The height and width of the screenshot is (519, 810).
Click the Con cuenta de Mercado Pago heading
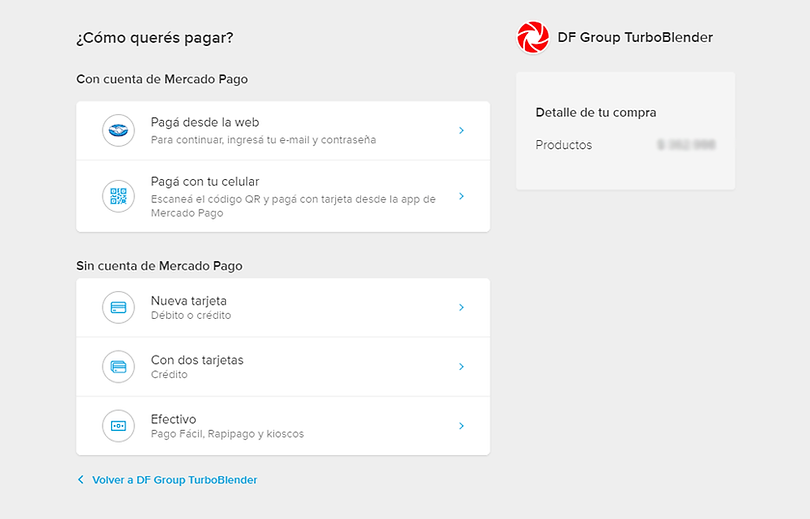click(x=162, y=80)
